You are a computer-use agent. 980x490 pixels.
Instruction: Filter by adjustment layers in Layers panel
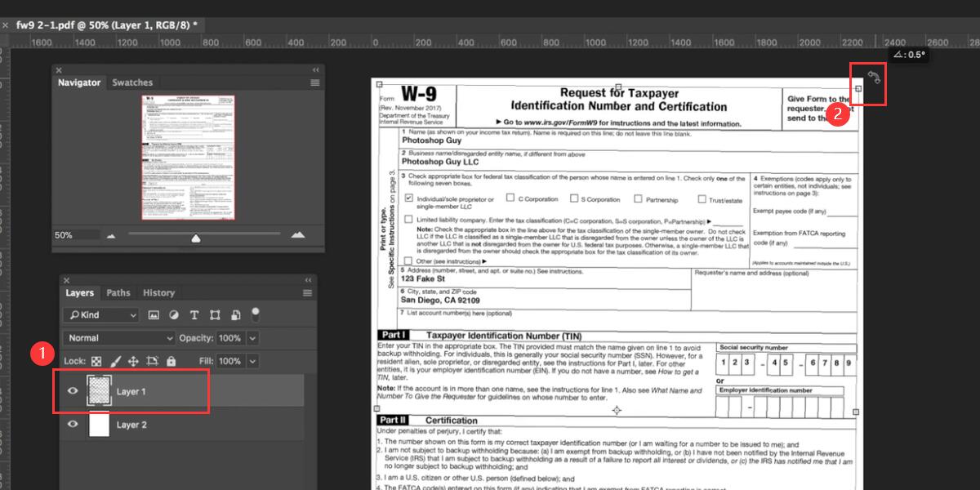point(175,315)
